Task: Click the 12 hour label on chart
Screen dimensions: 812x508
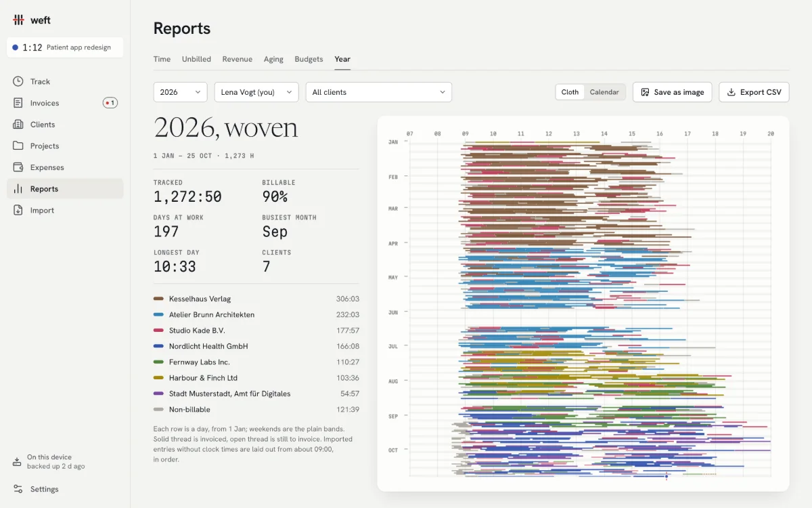Action: point(549,134)
